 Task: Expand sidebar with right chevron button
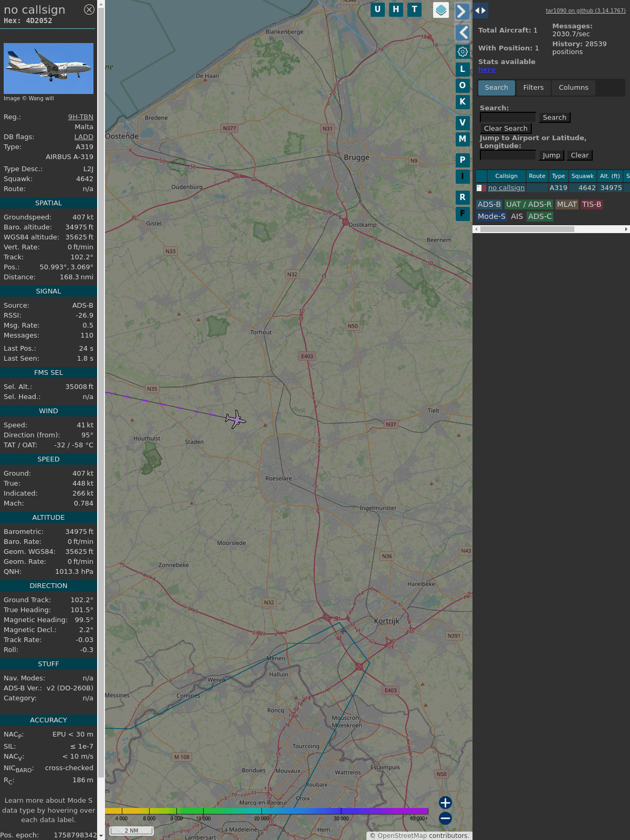(x=461, y=12)
